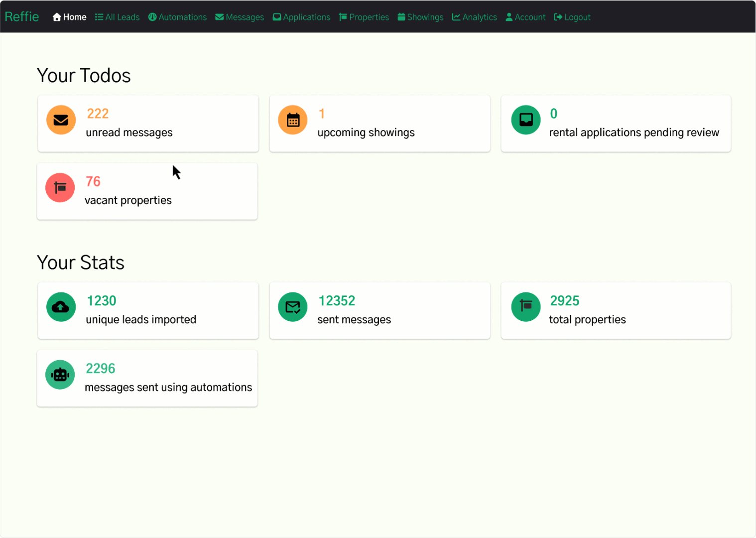Image resolution: width=756 pixels, height=538 pixels.
Task: Click the envelope-check sent messages icon
Action: tap(293, 307)
